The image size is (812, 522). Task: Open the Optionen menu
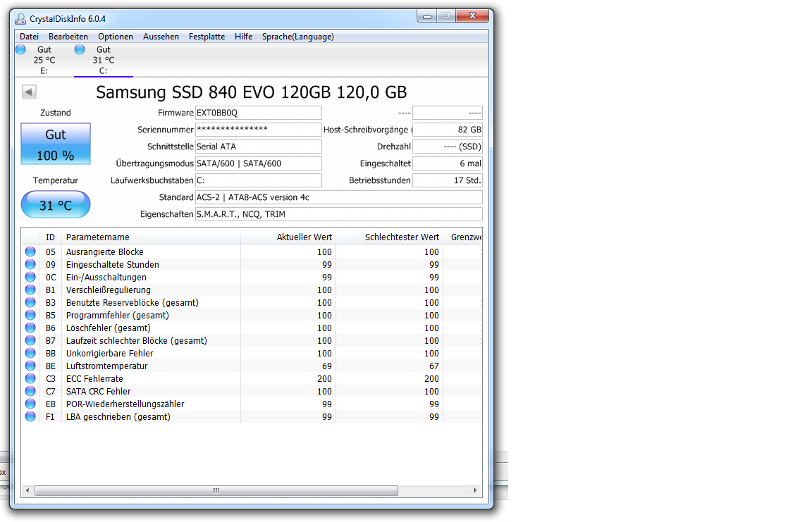coord(116,37)
